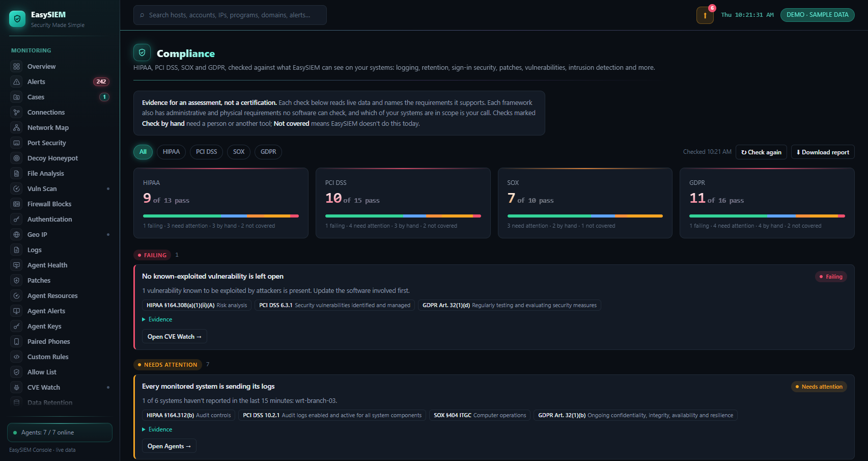Click the Alerts warning-triangle icon
Screen dimensions: 868x461
coord(17,82)
